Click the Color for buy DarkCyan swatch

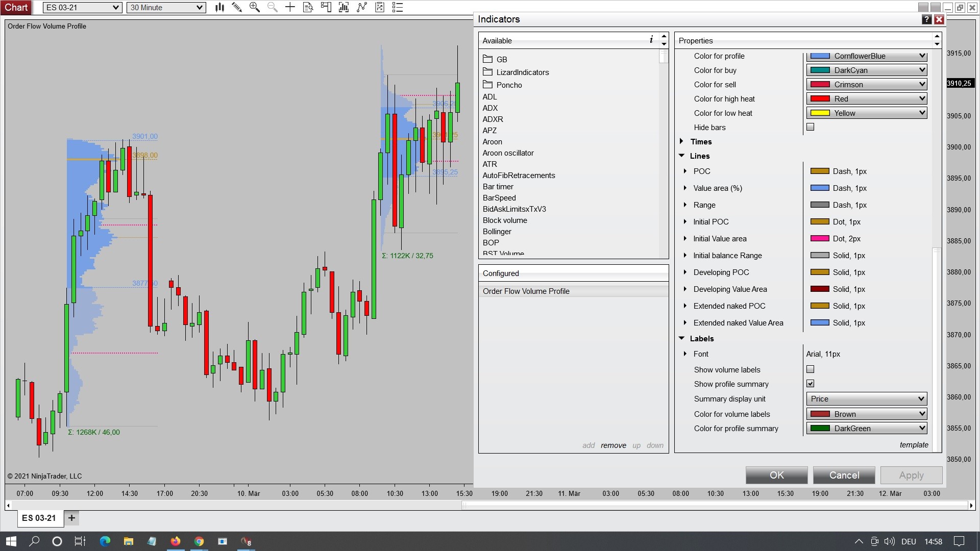point(820,70)
